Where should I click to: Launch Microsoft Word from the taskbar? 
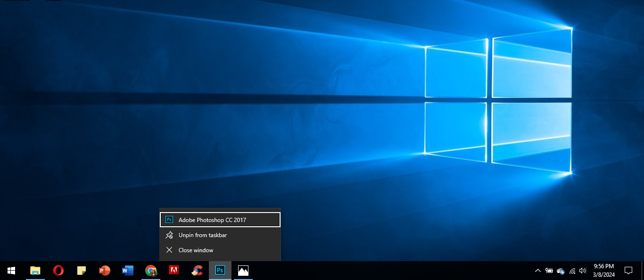pyautogui.click(x=128, y=271)
